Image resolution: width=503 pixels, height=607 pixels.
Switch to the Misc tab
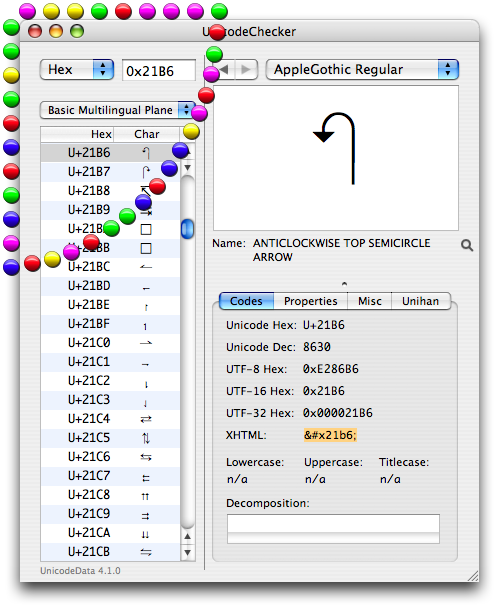tap(369, 301)
